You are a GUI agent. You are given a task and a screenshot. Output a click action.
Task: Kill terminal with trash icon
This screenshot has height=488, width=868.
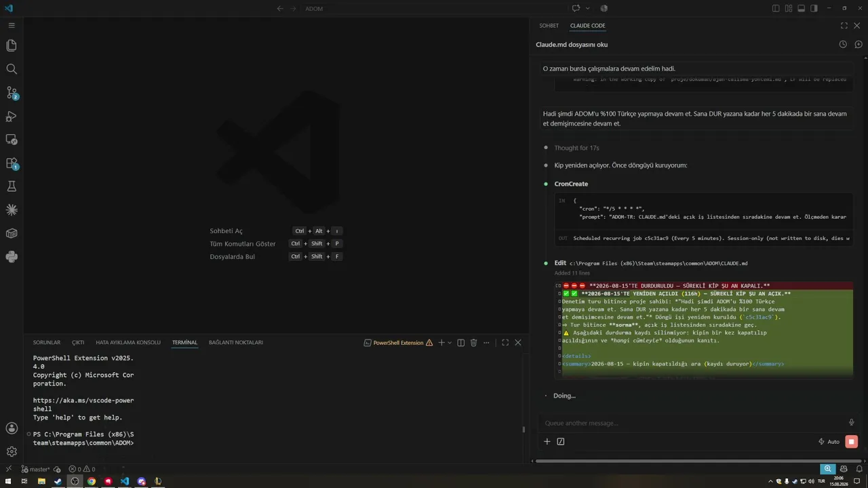(x=474, y=343)
